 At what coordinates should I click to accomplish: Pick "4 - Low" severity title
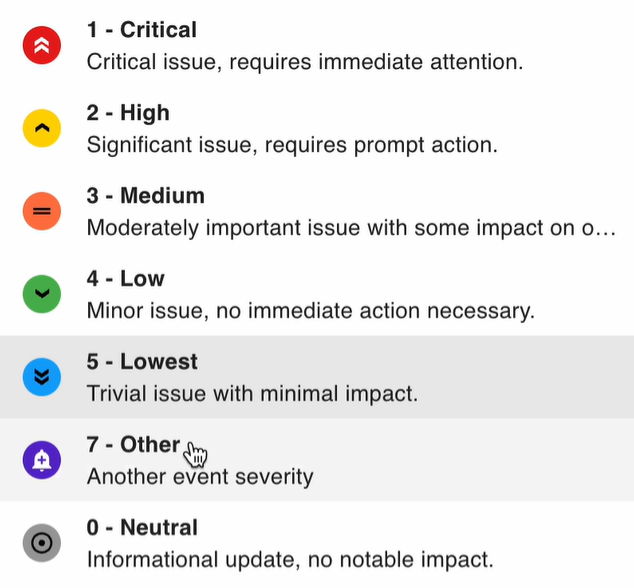coord(125,279)
